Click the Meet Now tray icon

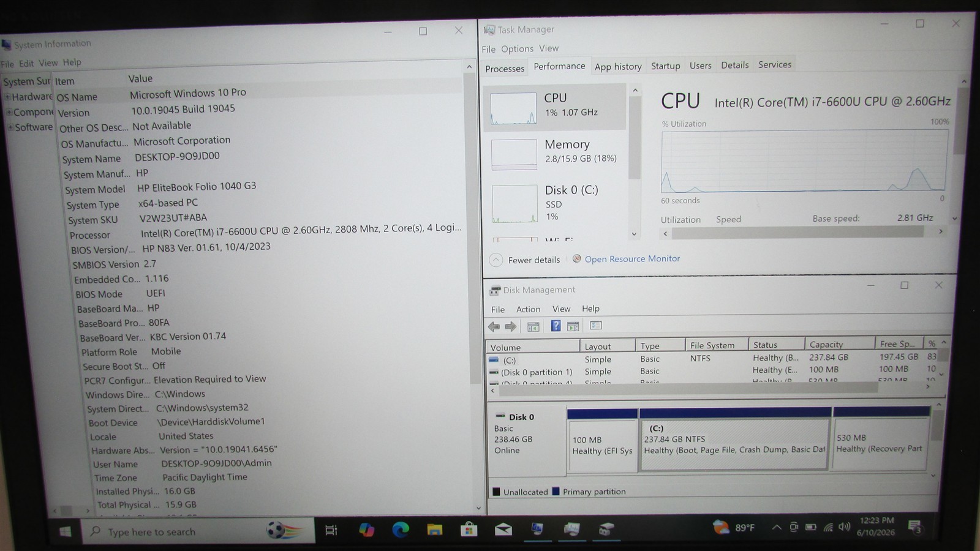pyautogui.click(x=794, y=527)
